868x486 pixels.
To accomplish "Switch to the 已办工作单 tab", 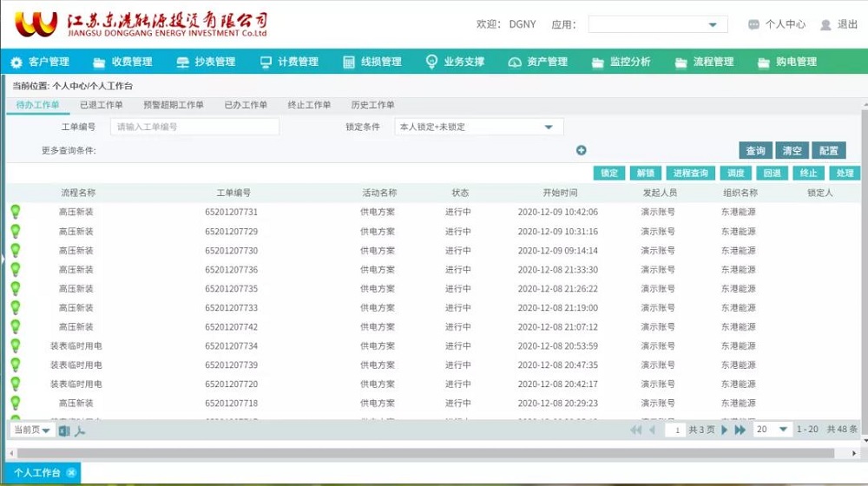I will click(x=246, y=105).
